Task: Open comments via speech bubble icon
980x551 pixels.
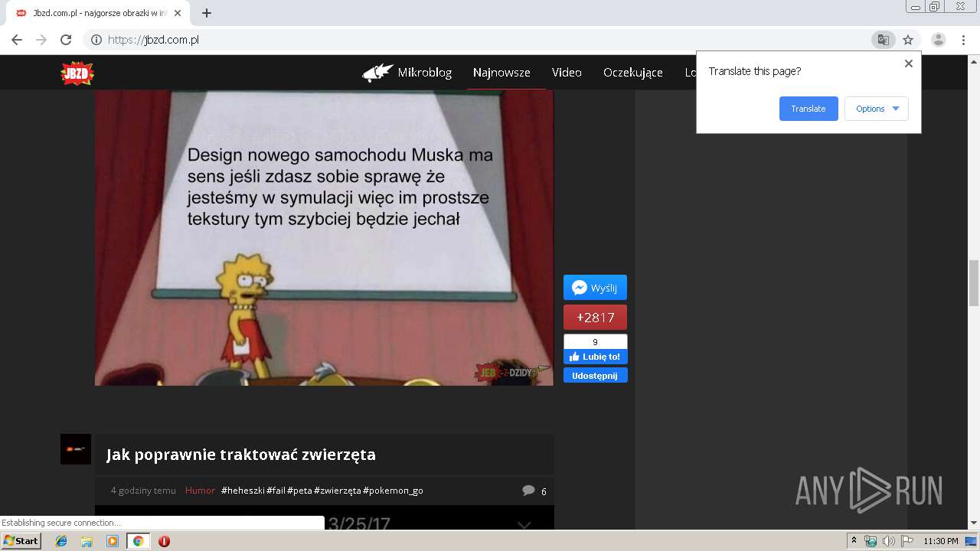Action: click(x=528, y=491)
